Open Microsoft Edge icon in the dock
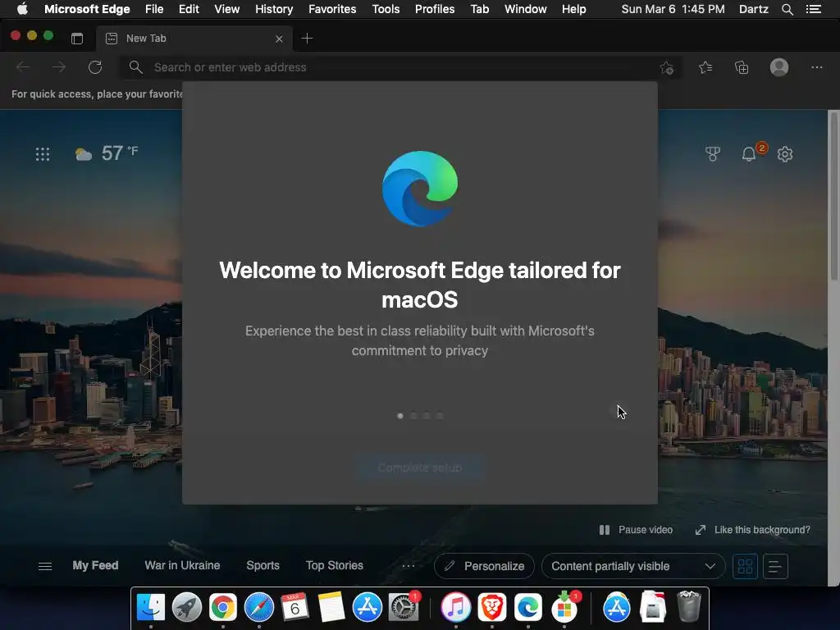Image resolution: width=840 pixels, height=630 pixels. tap(527, 608)
